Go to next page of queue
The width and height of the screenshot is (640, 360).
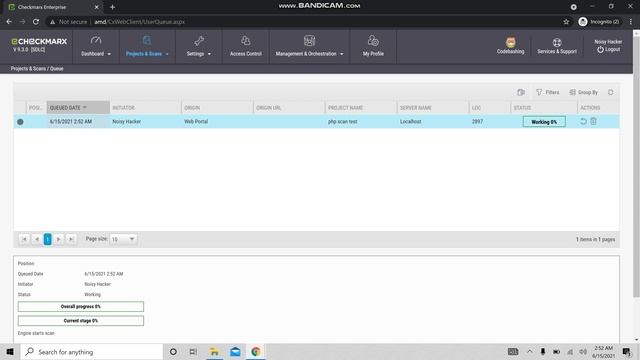pos(59,239)
